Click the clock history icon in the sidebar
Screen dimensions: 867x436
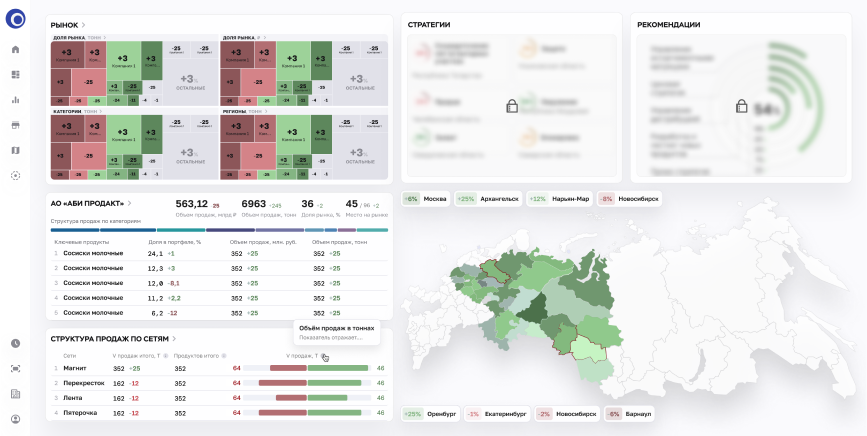(x=15, y=343)
